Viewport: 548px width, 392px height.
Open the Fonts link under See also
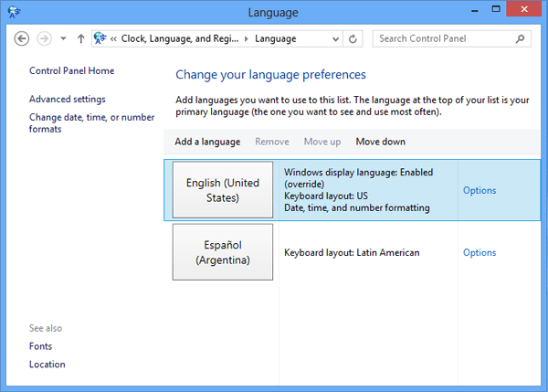click(x=40, y=346)
